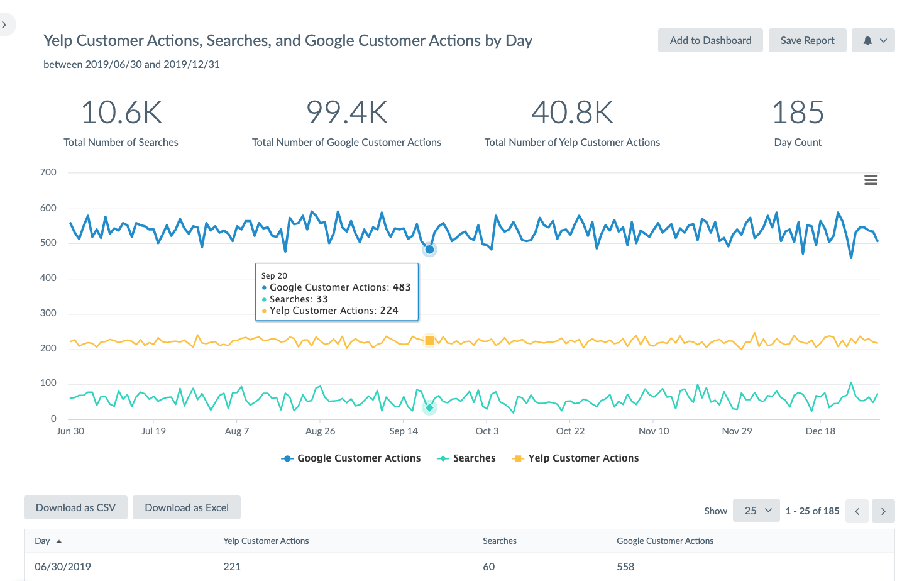Click Total Number of Searches label
Screen dimensions: 924x581
(x=121, y=143)
